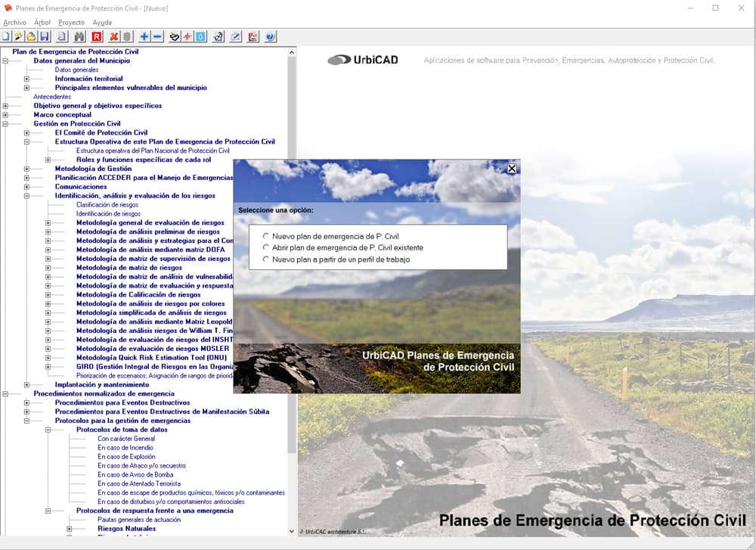Click the floppy disk save icon

point(45,36)
